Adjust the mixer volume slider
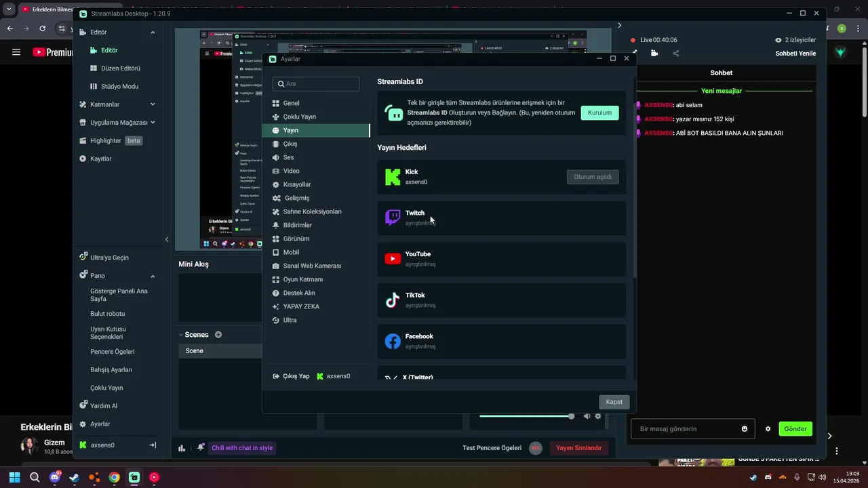The height and width of the screenshot is (488, 868). 527,416
